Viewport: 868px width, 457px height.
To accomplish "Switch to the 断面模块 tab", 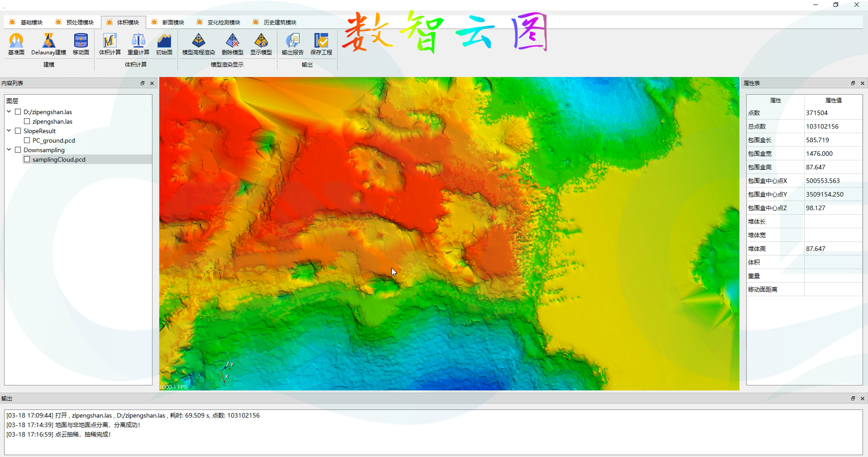I will (x=168, y=22).
